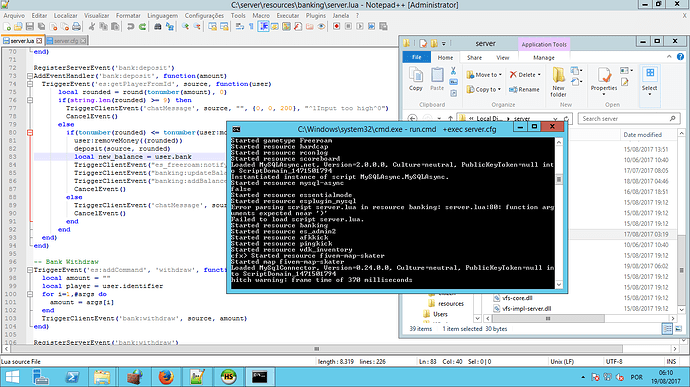Image resolution: width=690 pixels, height=387 pixels.
Task: Click Find binoculars icon in Notepad++ toolbar
Action: (x=158, y=27)
